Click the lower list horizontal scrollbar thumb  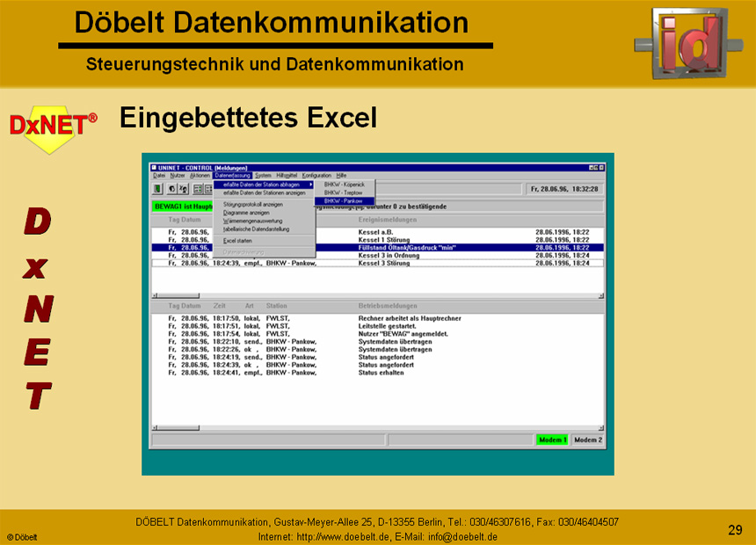178,428
